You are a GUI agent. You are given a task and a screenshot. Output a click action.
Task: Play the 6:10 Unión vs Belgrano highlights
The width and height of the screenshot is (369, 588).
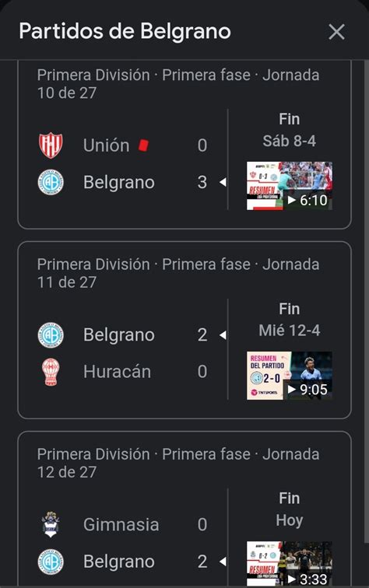tap(289, 186)
